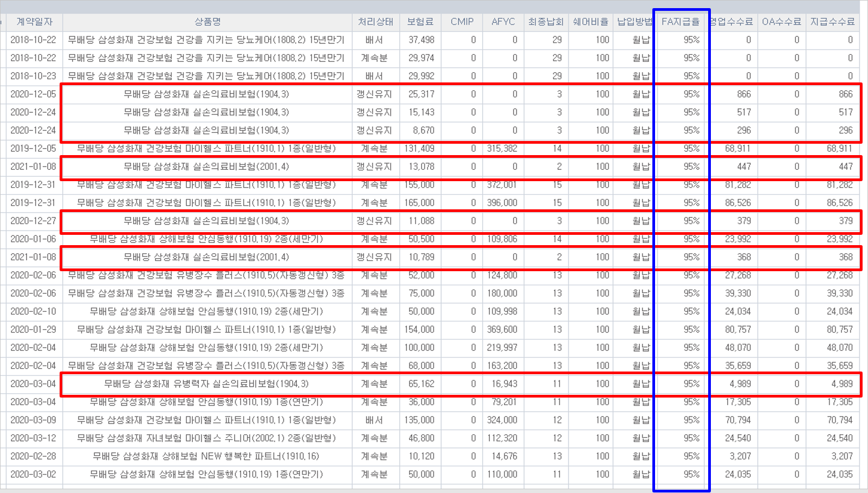868x493 pixels.
Task: Sort by the 계약일자 column header
Action: (34, 22)
